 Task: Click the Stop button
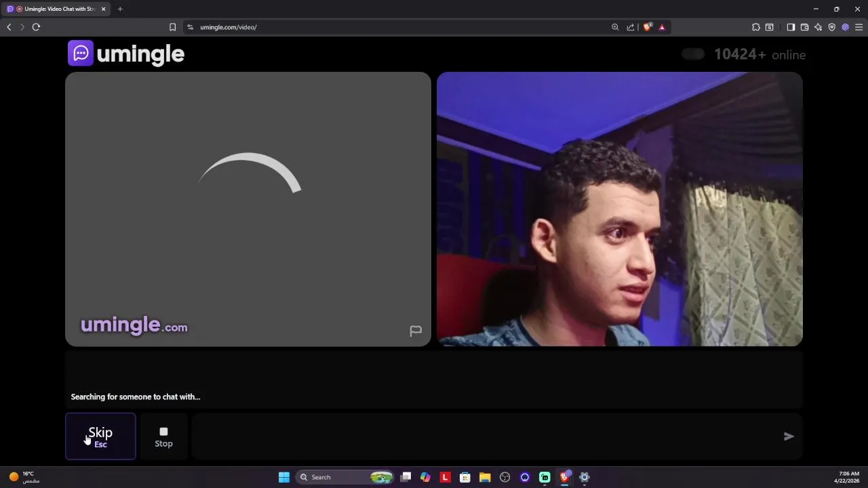click(163, 436)
